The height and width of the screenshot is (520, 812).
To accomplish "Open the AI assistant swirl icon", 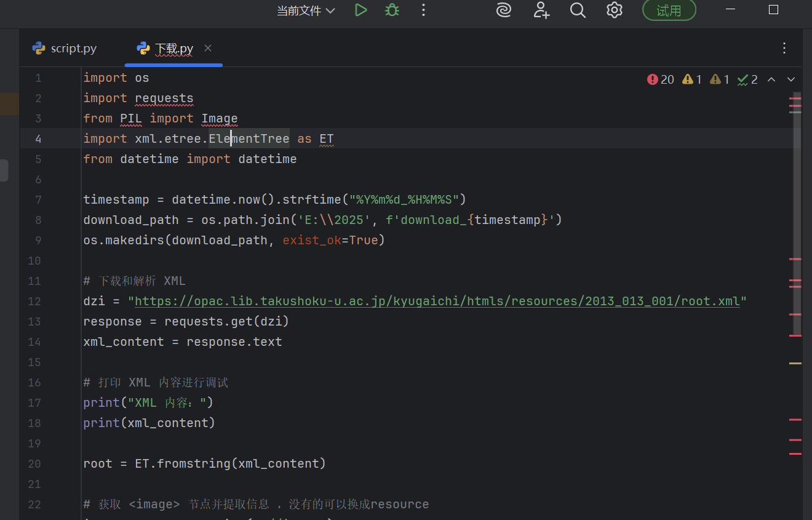I will [x=504, y=10].
